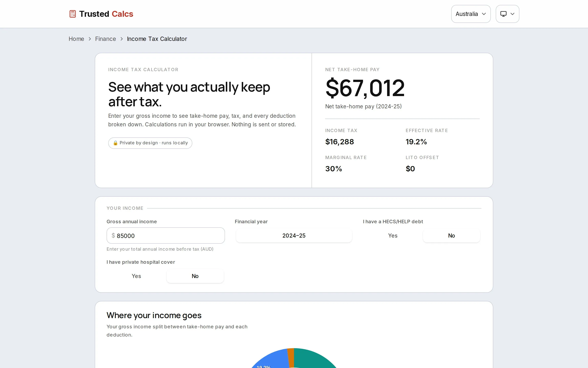
Task: Click the breadcrumb chevron after Finance
Action: point(121,39)
